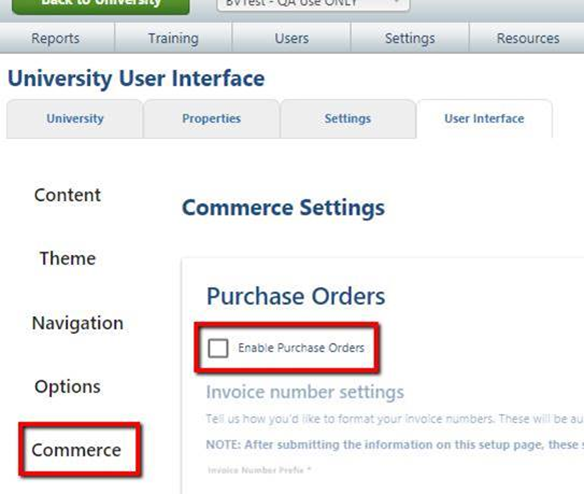584x494 pixels.
Task: Switch to the Properties tab
Action: tap(211, 119)
